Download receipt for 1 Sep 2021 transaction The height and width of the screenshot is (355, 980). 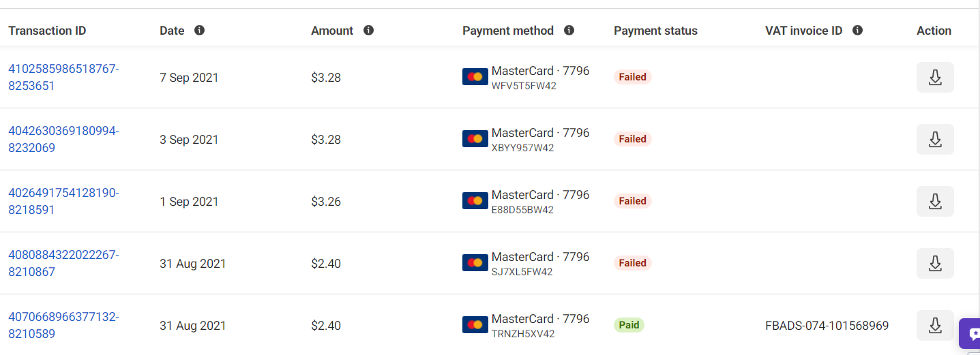(935, 202)
